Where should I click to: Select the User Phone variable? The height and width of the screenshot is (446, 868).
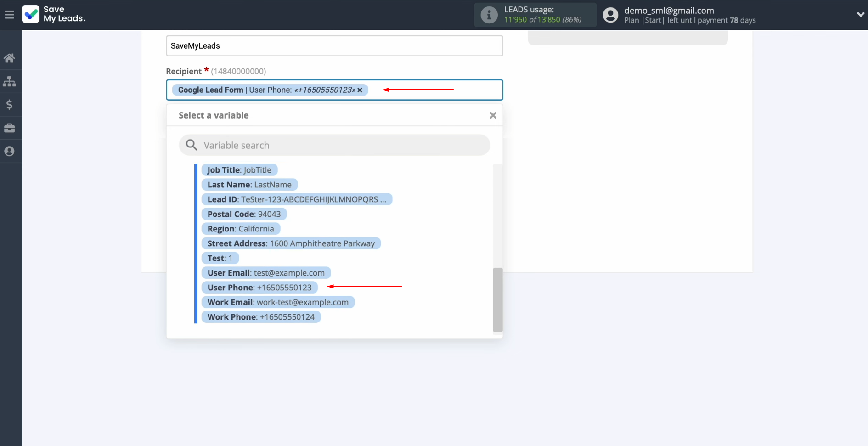point(259,288)
